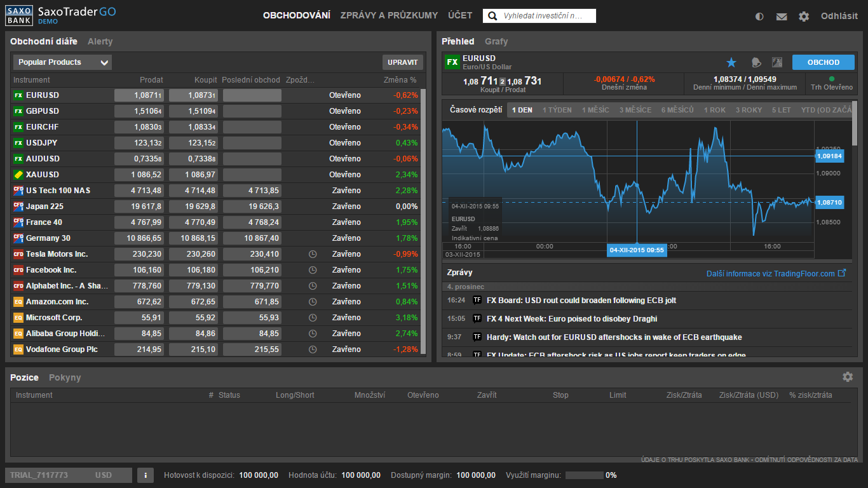Open the account TRIAL_7117773 selector

pyautogui.click(x=69, y=475)
